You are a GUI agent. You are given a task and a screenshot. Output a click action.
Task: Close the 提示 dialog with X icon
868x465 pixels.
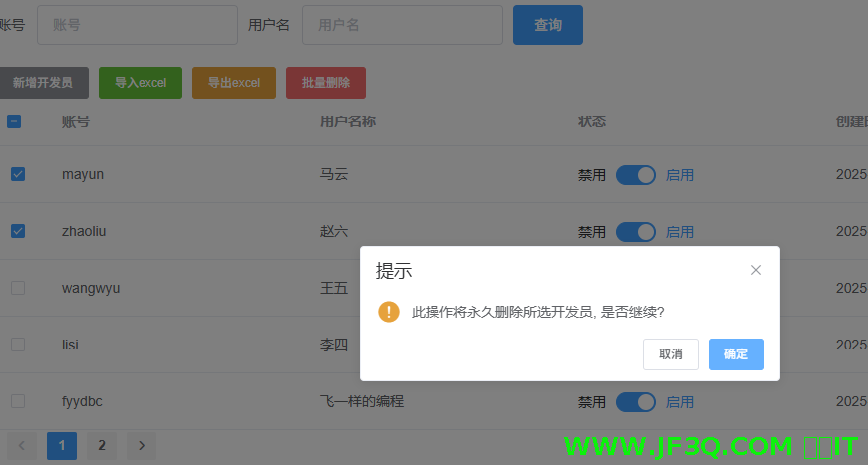pyautogui.click(x=755, y=270)
